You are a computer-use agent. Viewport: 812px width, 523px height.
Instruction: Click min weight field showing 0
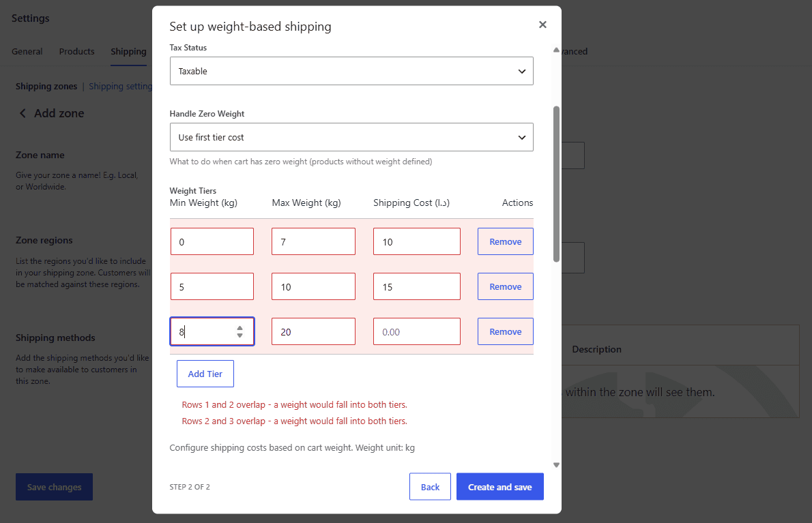point(212,241)
